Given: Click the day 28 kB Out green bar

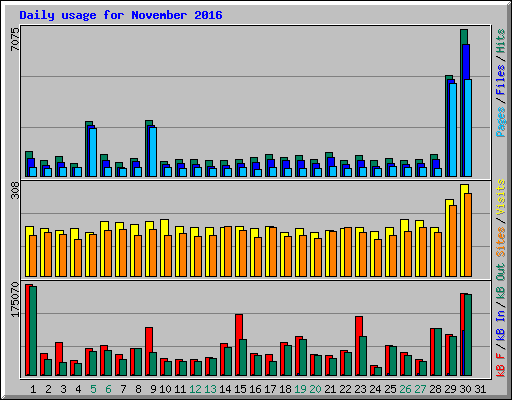Looking at the screenshot, I should coord(438,352).
